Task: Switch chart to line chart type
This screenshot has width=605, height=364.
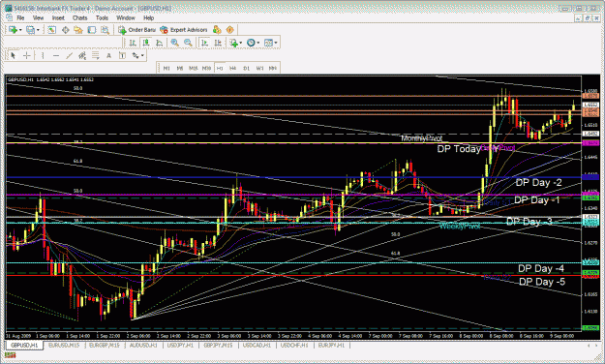Action: 159,43
